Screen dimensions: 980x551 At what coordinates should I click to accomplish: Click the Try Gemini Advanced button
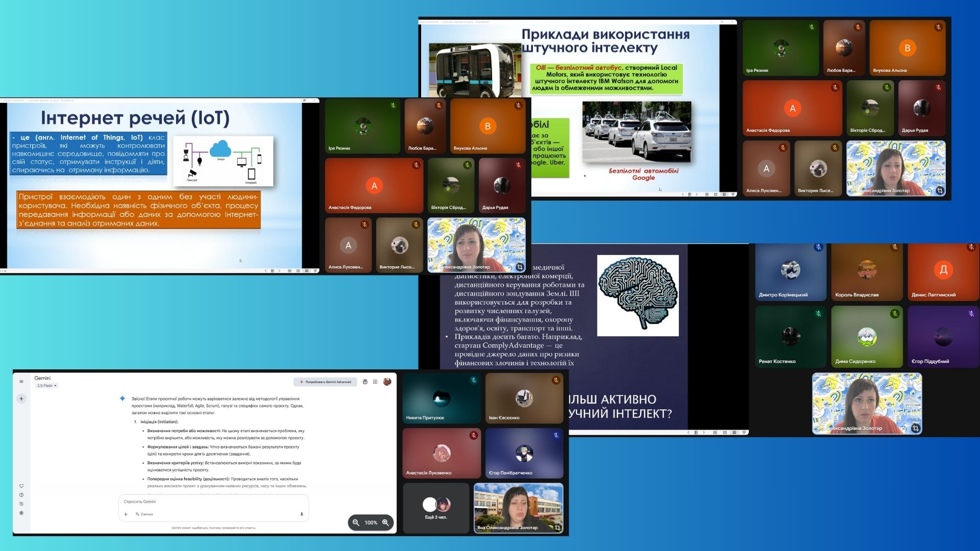[x=325, y=382]
